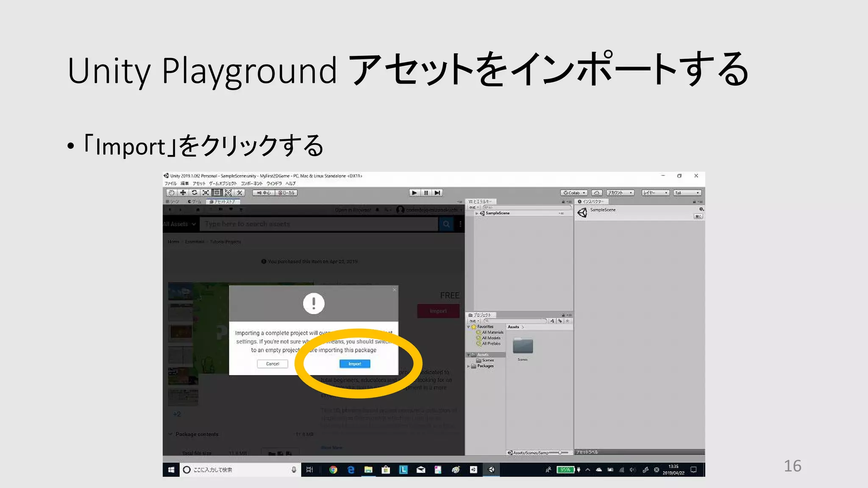Select the Inspector (インスペクター) panel tab
Image resolution: width=868 pixels, height=488 pixels.
591,202
